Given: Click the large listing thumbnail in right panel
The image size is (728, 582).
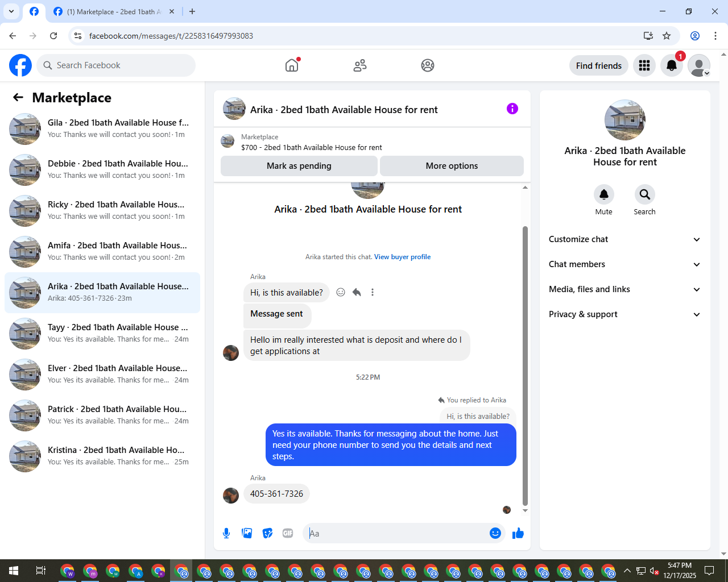Looking at the screenshot, I should click(625, 120).
